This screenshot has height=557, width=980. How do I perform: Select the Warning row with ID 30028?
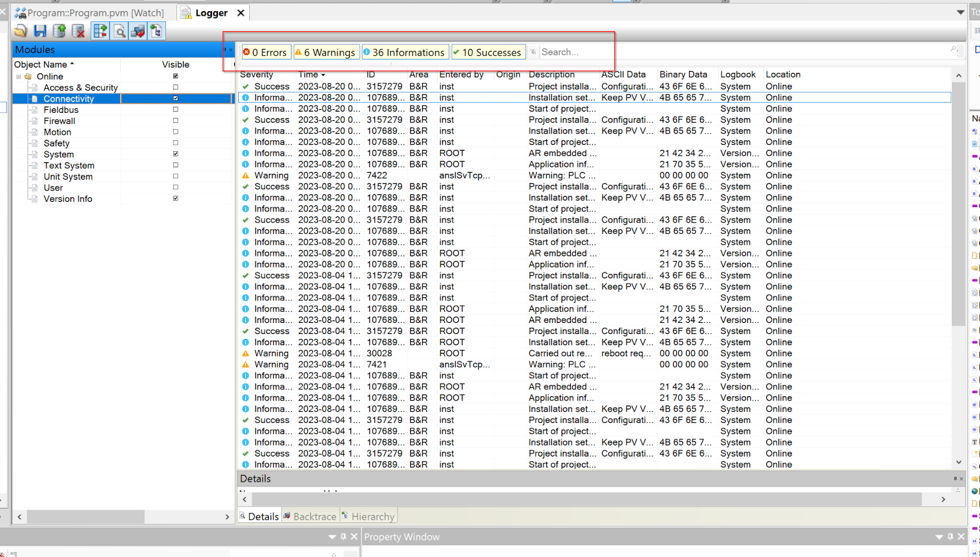point(594,354)
